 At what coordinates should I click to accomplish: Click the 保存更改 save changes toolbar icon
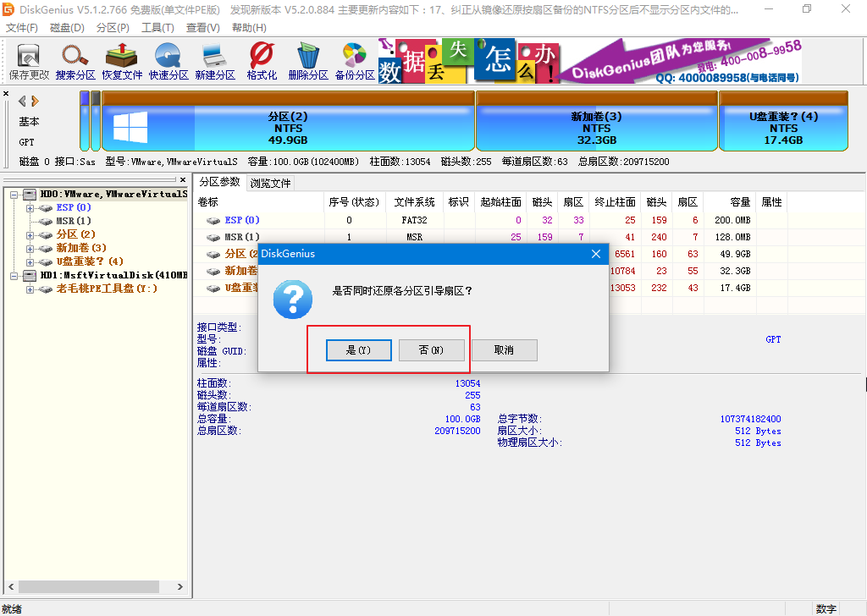[x=29, y=62]
